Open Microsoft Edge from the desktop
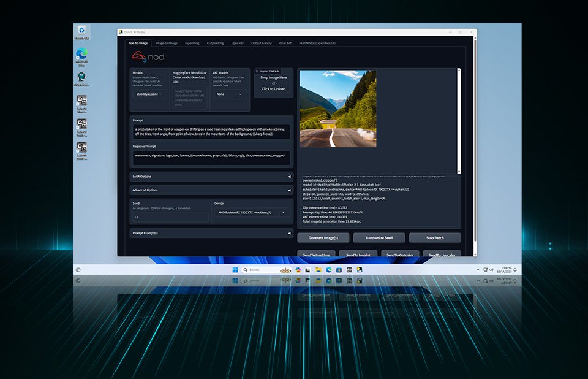Image resolution: width=588 pixels, height=379 pixels. coord(81,55)
